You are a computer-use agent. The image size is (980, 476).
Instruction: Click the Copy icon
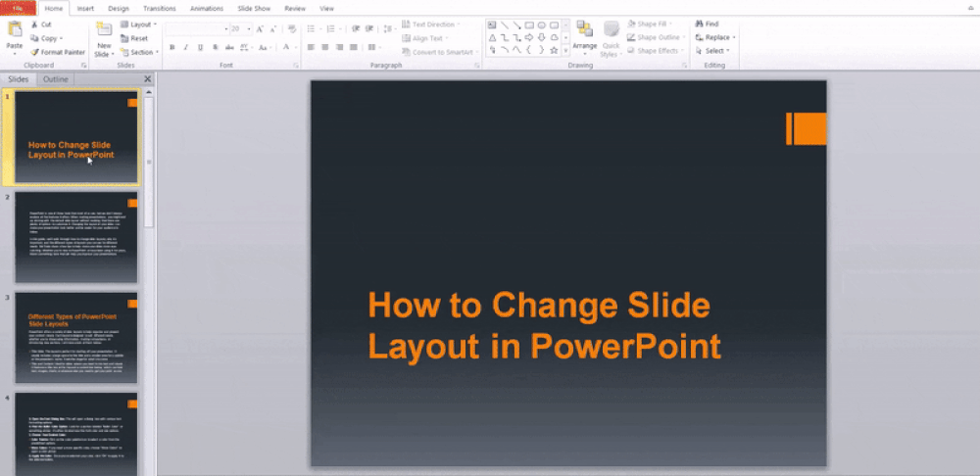tap(34, 38)
